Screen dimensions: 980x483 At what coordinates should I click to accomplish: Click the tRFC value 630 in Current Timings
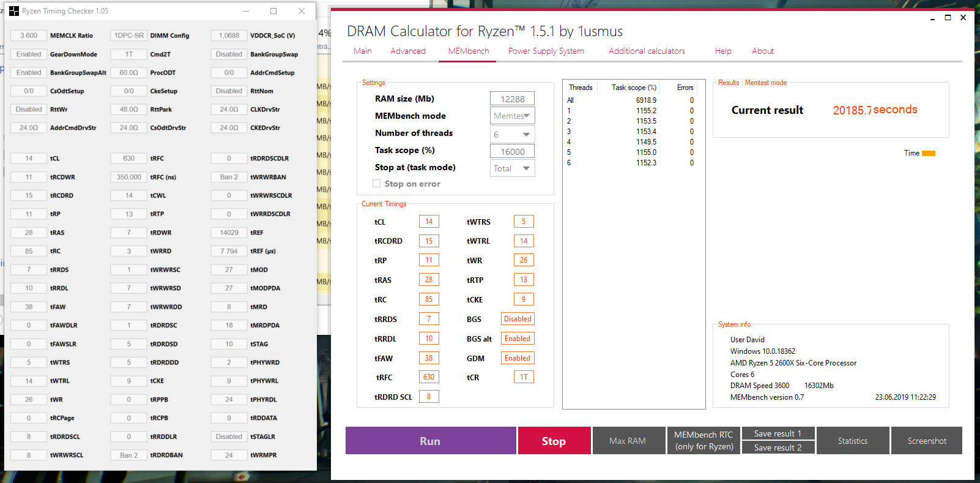coord(429,377)
